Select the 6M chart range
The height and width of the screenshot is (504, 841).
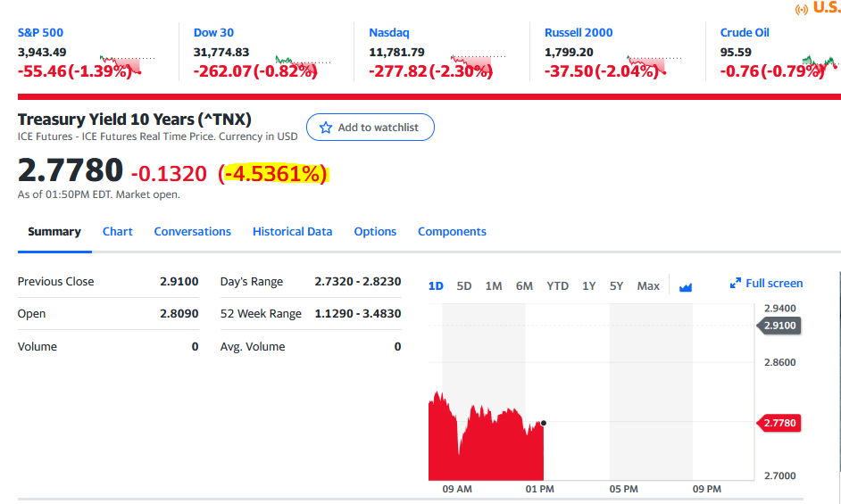524,285
